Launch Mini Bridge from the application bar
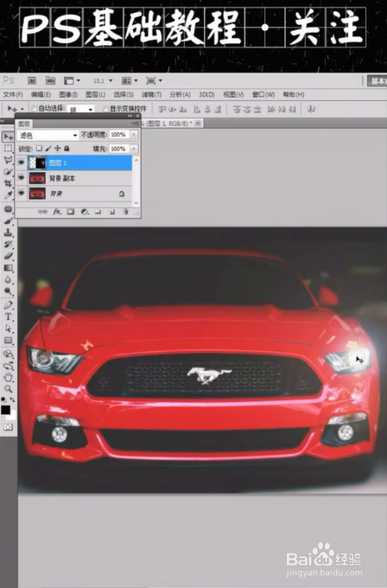 click(50, 80)
